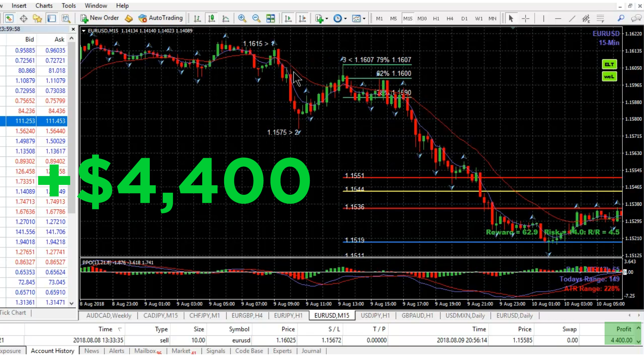Select the Horizontal Line drawing tool
Screen dimensions: 644x357
(x=558, y=18)
